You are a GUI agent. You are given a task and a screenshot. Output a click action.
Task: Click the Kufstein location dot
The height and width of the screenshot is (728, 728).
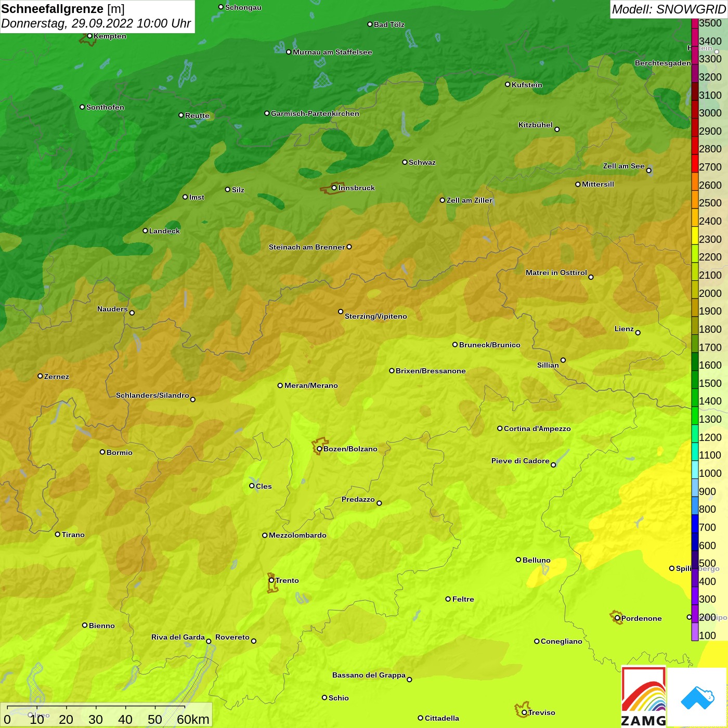(x=508, y=84)
